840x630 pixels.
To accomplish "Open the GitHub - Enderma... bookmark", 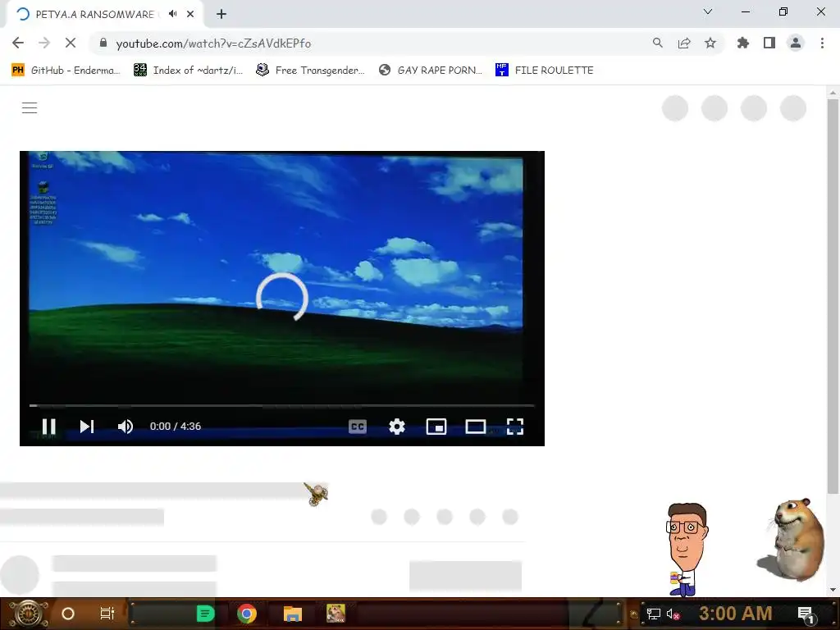I will [66, 71].
